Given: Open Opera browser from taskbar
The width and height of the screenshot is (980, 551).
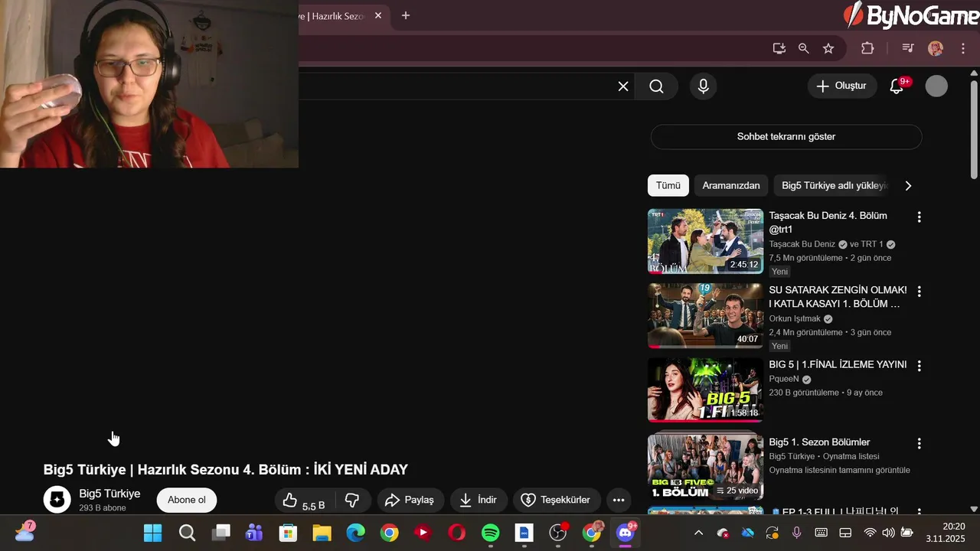Looking at the screenshot, I should [x=456, y=533].
